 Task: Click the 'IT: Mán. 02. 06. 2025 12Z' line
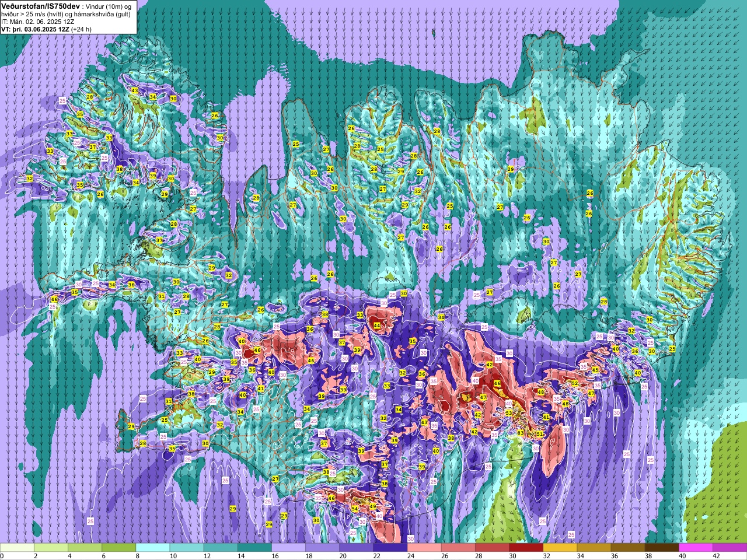pyautogui.click(x=38, y=21)
